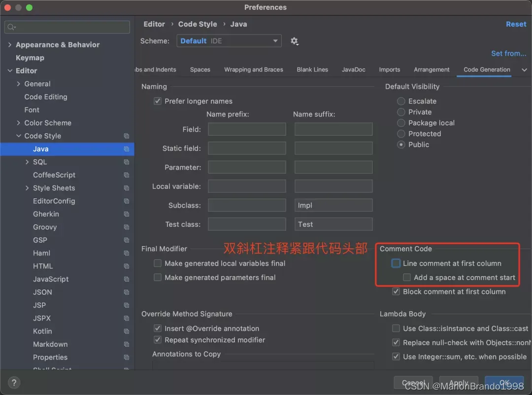This screenshot has height=395, width=532.
Task: Select the Private visibility radio button
Action: [x=401, y=112]
